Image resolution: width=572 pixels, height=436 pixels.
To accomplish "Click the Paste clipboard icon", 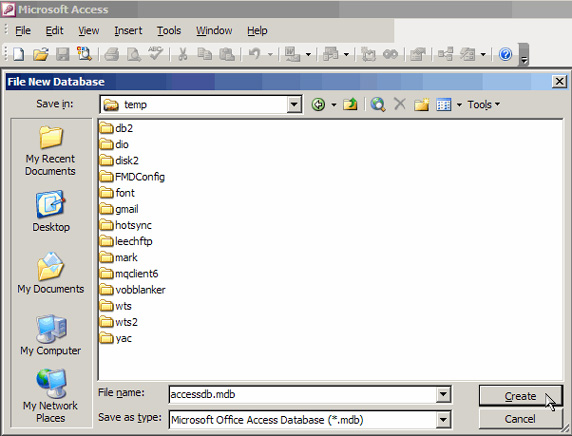I will coord(227,54).
